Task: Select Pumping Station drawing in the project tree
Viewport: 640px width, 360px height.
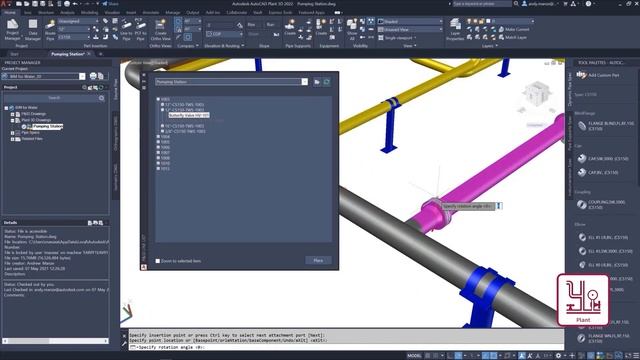Action: (x=48, y=127)
